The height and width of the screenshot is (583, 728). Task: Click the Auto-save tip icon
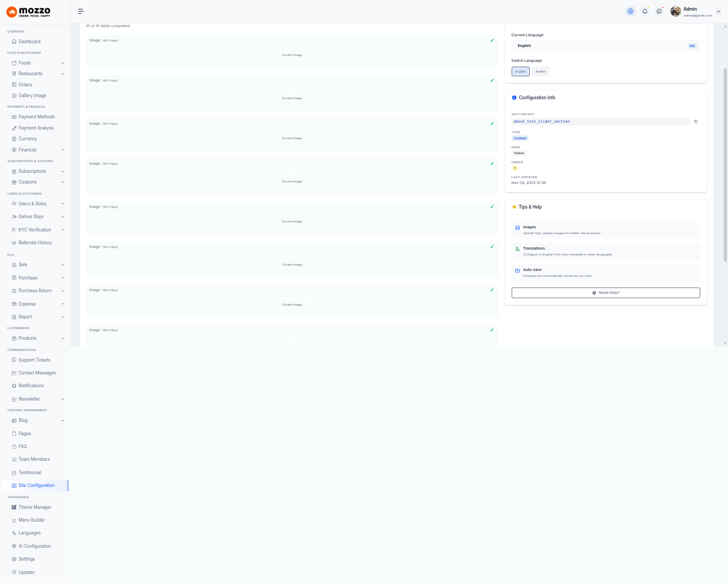pos(517,271)
